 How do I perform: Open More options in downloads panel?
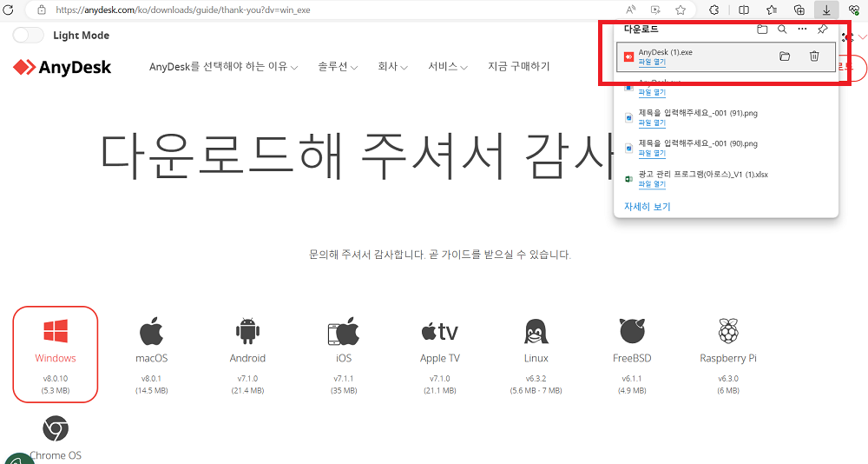tap(802, 30)
